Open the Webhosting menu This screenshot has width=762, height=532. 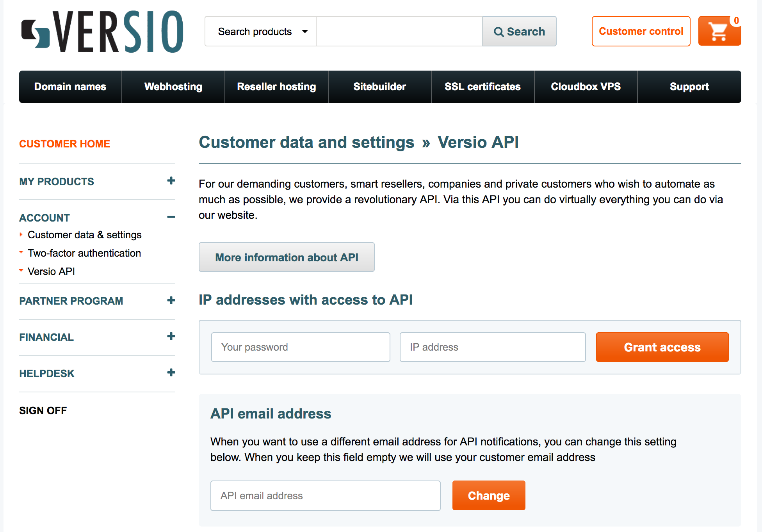(x=173, y=87)
